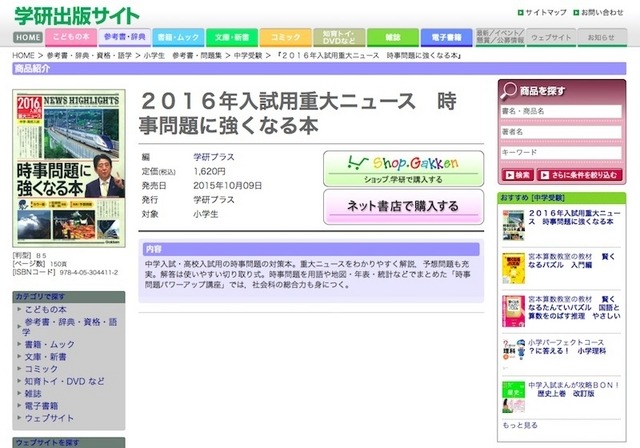This screenshot has height=448, width=640.
Task: Click 参考書・辞典・資格・語学 breadcrumb link
Action: tap(89, 55)
